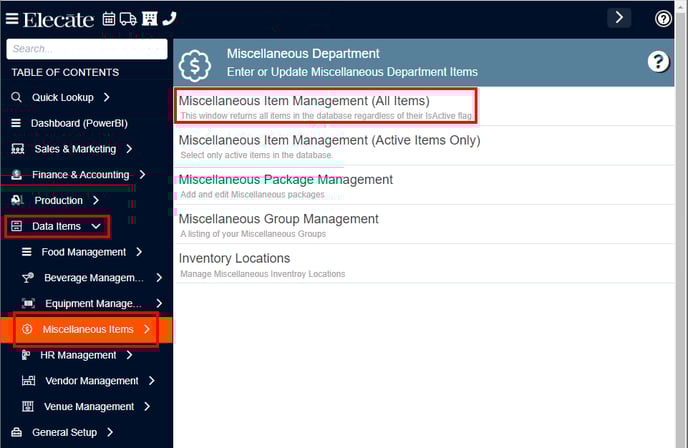Open Venue Management label in sidebar
The width and height of the screenshot is (688, 448).
89,407
